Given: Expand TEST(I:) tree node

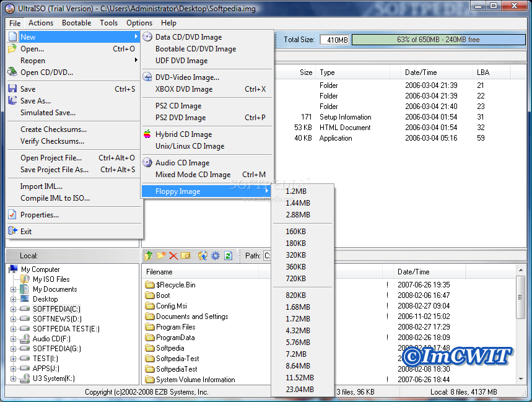Looking at the screenshot, I should pyautogui.click(x=13, y=359).
